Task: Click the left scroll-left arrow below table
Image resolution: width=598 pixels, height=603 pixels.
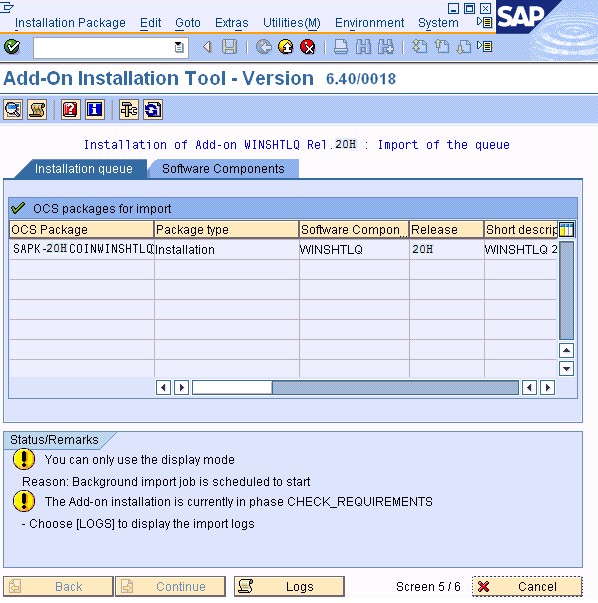Action: (163, 387)
